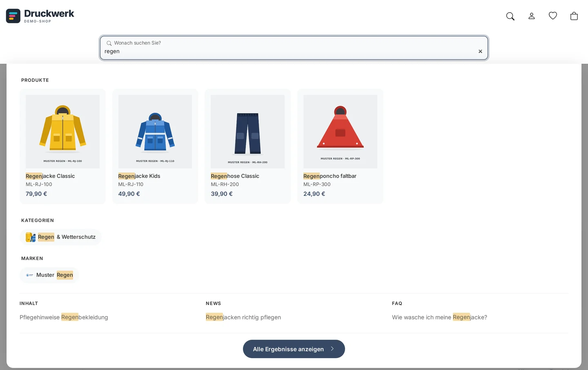The width and height of the screenshot is (588, 370).
Task: Click the SKU text ML-RP-300
Action: (x=317, y=184)
